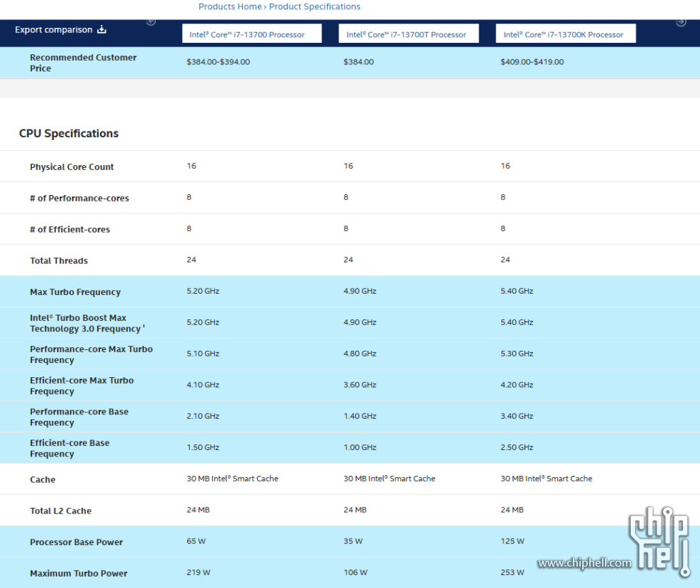The width and height of the screenshot is (700, 588).
Task: Click the CPU Specifications heading
Action: click(x=69, y=134)
